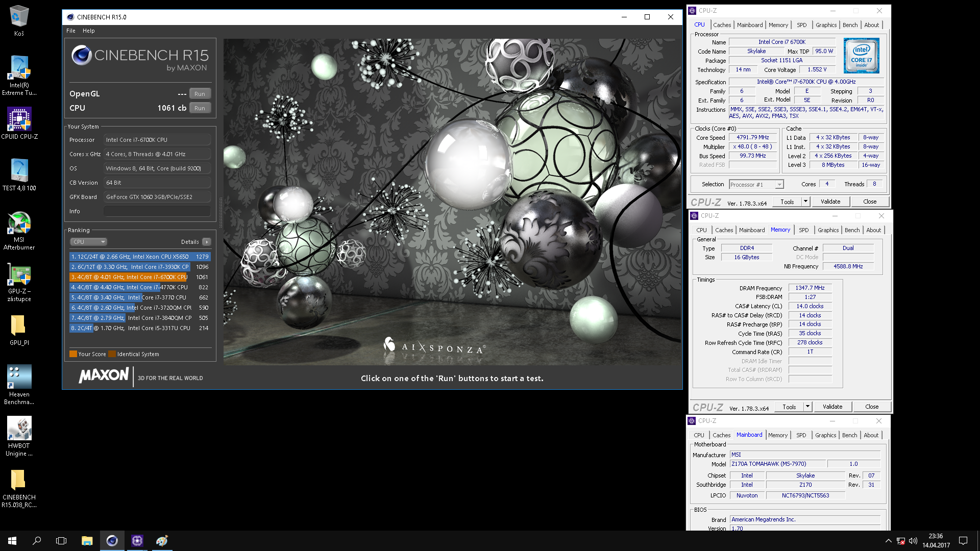The width and height of the screenshot is (980, 551).
Task: Launch Heaven Benchmark desktop shortcut
Action: pyautogui.click(x=19, y=385)
